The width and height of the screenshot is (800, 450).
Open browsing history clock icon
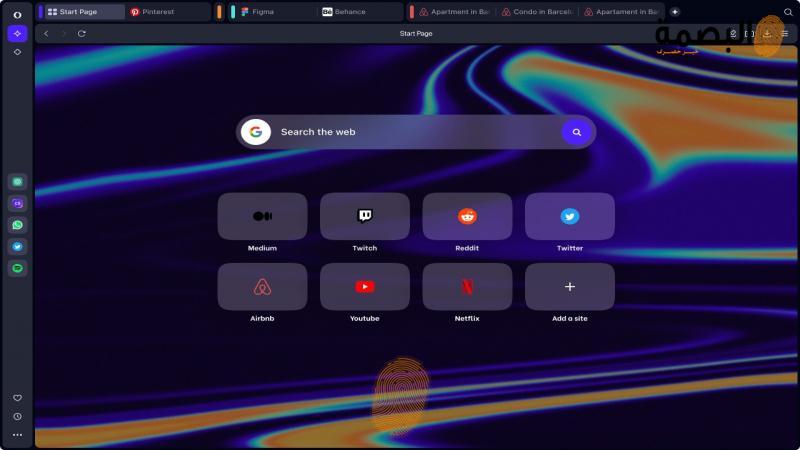click(x=17, y=416)
